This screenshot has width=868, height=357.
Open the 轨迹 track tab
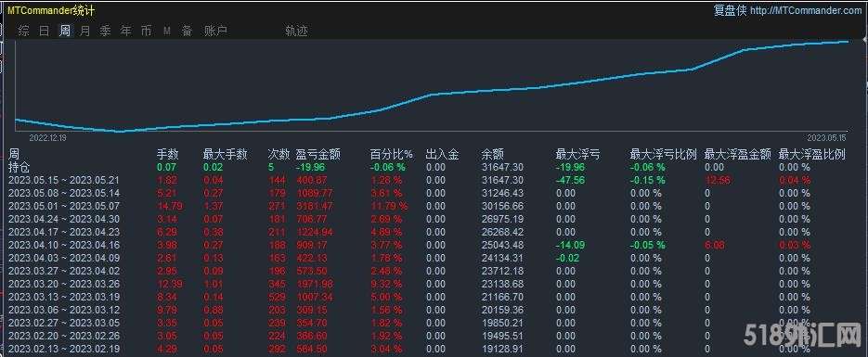(x=296, y=31)
